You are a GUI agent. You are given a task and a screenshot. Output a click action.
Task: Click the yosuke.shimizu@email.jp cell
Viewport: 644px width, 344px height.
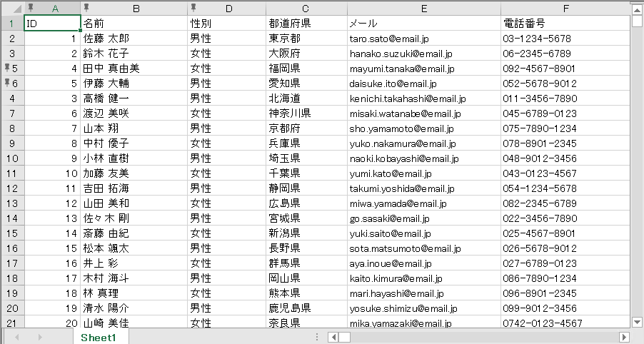point(424,308)
